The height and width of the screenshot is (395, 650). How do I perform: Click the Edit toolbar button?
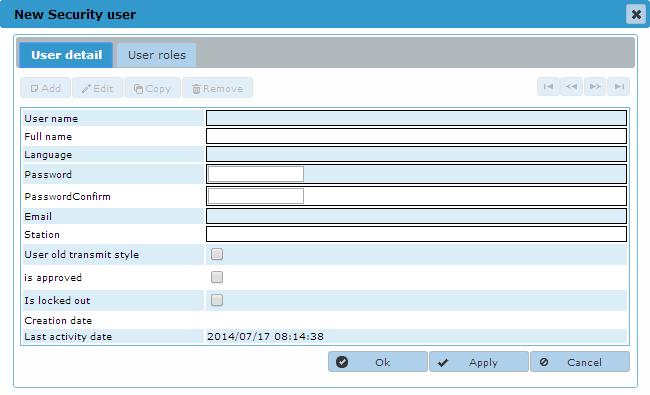point(97,88)
